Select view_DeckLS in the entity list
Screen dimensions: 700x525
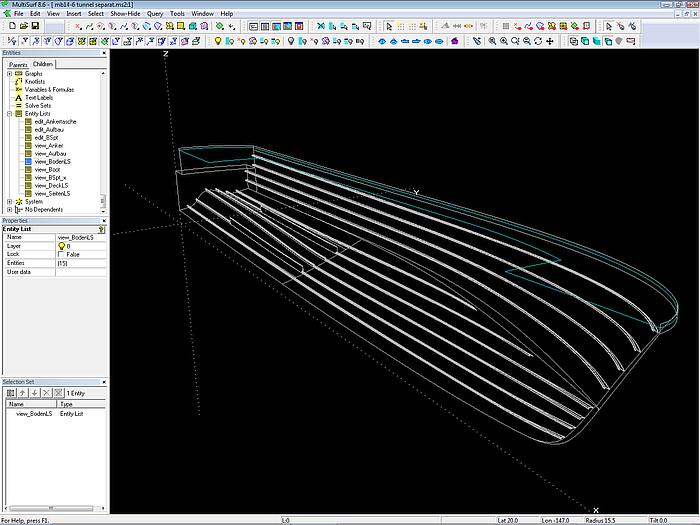pyautogui.click(x=51, y=185)
